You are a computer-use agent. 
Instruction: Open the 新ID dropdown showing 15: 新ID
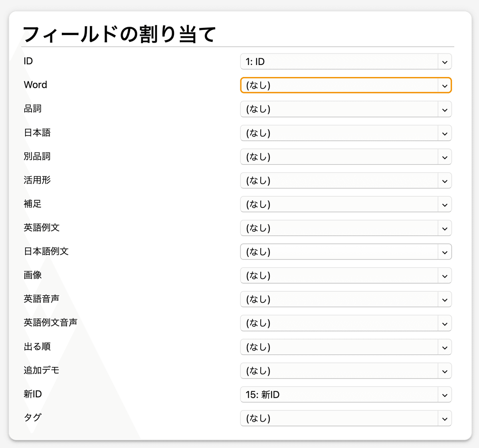pyautogui.click(x=346, y=395)
